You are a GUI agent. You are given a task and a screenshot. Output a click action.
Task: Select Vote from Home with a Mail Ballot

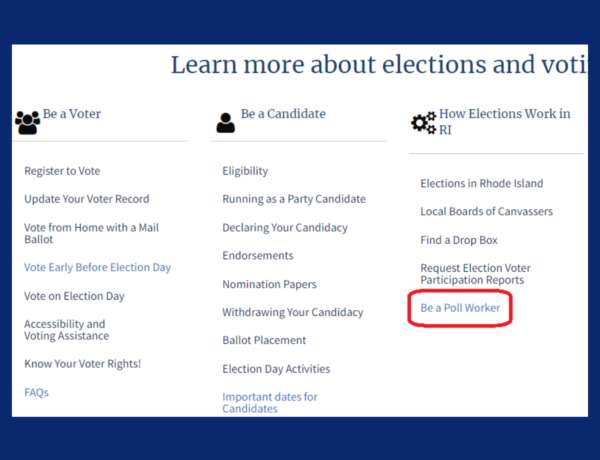coord(91,233)
